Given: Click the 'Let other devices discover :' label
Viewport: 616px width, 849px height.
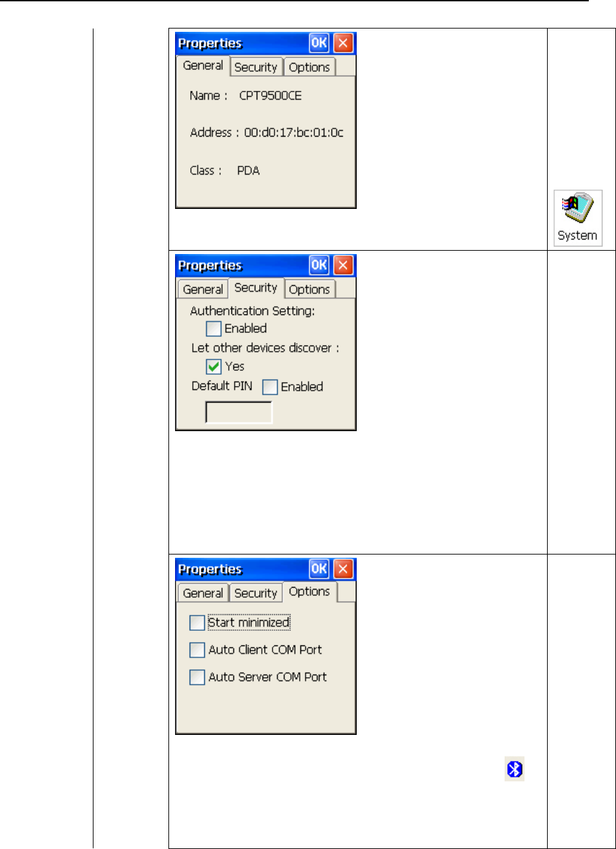Looking at the screenshot, I should click(x=265, y=348).
